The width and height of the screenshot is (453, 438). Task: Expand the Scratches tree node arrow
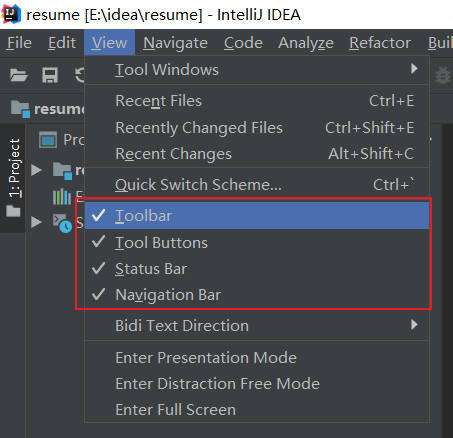point(36,222)
